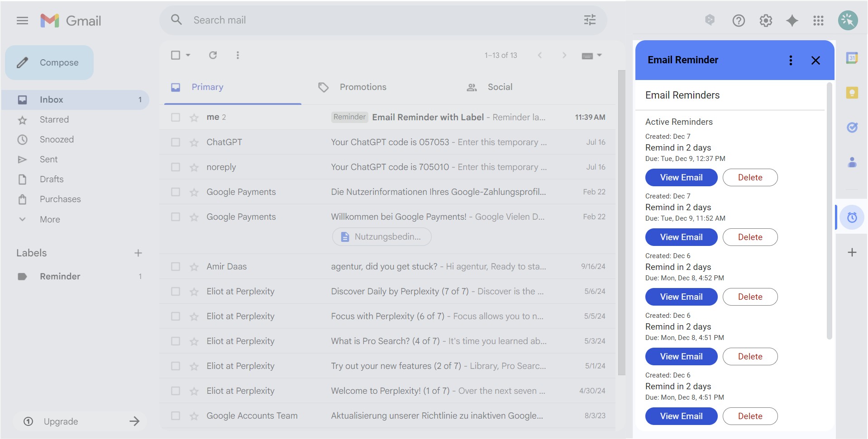The width and height of the screenshot is (868, 439).
Task: Show search options filter icon
Action: [x=590, y=20]
